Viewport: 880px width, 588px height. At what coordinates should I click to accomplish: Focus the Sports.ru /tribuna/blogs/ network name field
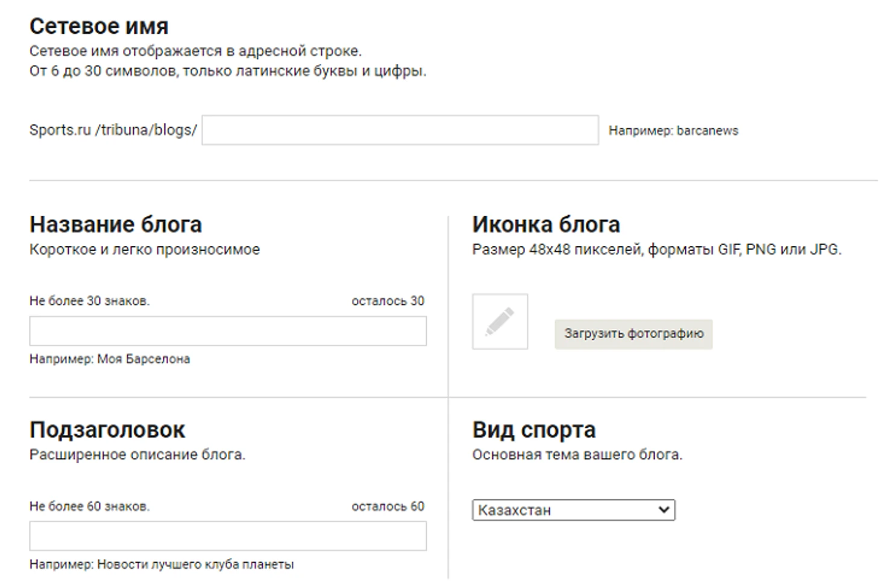[400, 130]
